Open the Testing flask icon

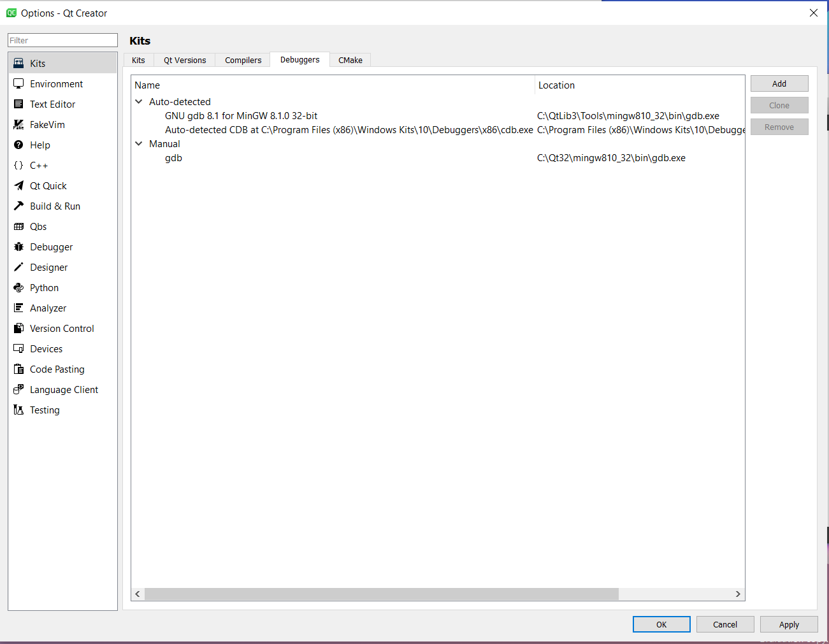coord(18,410)
